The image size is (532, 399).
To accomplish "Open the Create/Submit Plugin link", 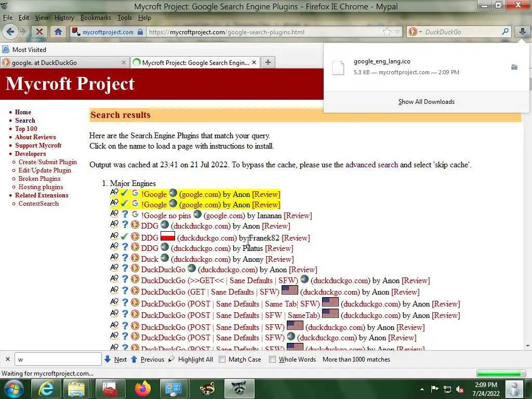I will 47,162.
